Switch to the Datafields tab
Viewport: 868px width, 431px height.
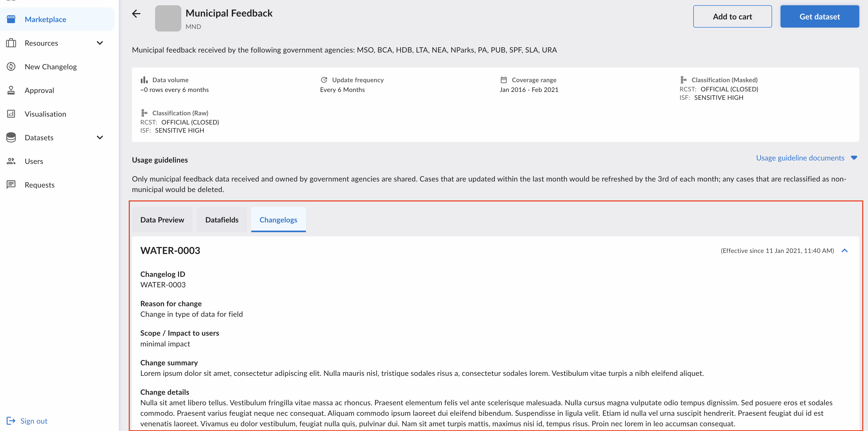click(222, 220)
